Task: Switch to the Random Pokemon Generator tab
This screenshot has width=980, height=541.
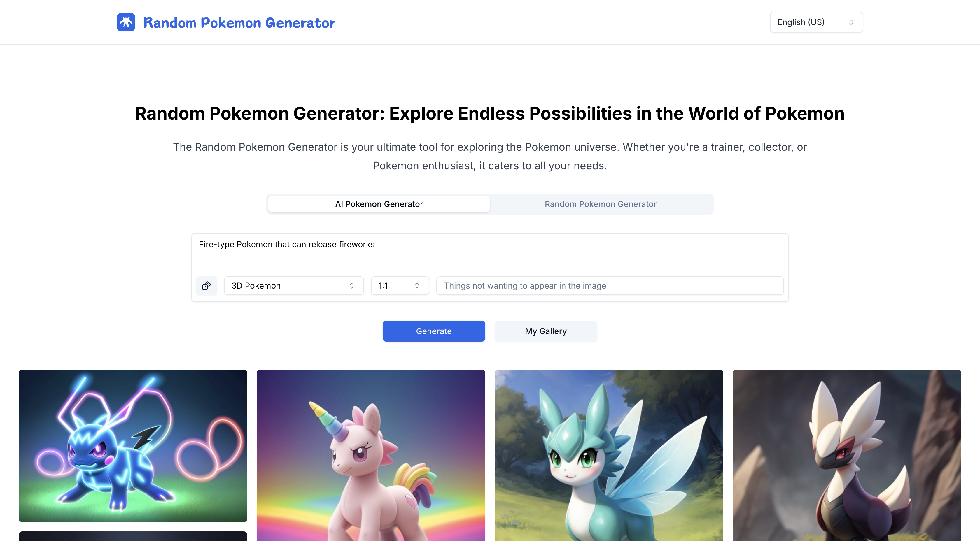Action: coord(600,204)
